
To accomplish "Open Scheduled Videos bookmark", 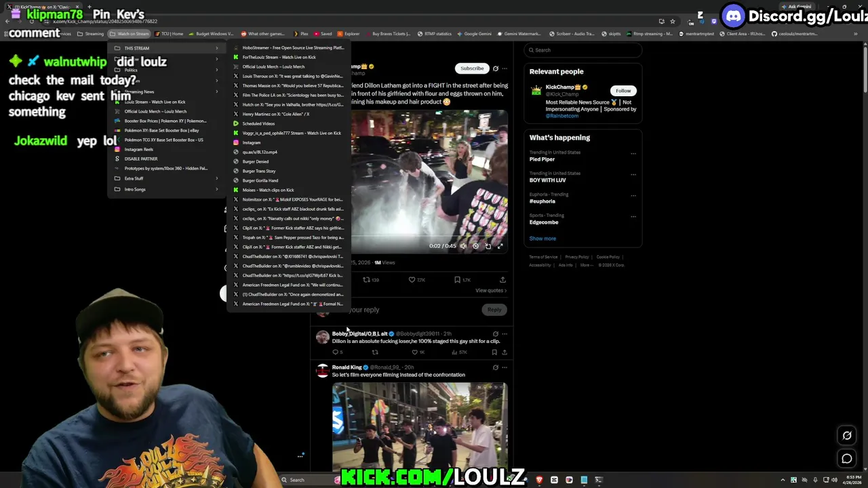I will [288, 123].
